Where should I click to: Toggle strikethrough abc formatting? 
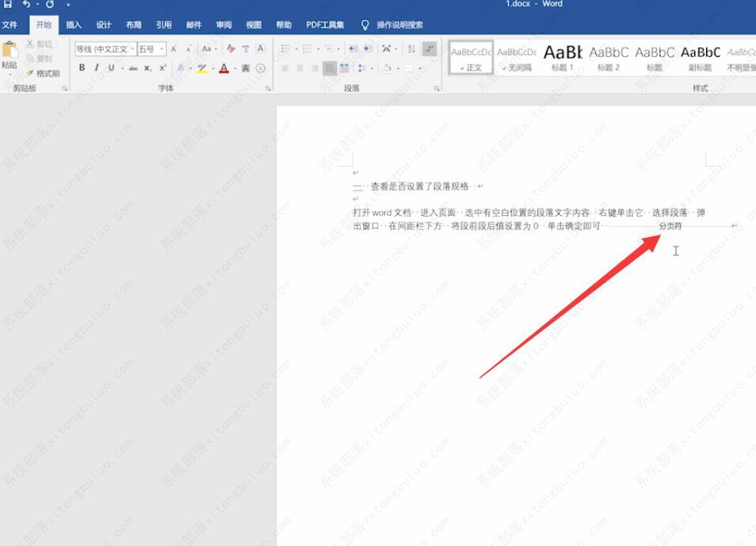point(133,69)
